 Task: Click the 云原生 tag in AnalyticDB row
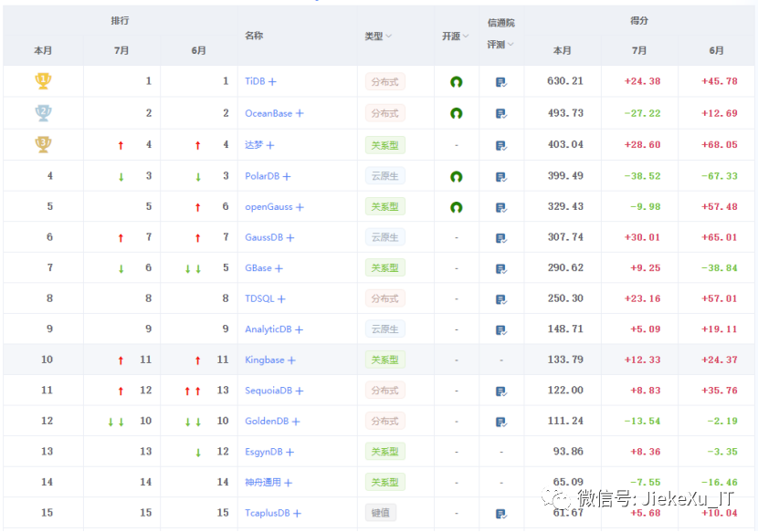point(384,329)
